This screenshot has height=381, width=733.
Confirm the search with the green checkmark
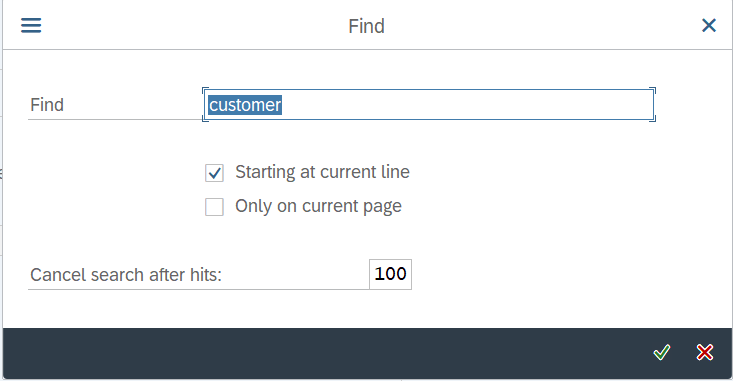661,352
